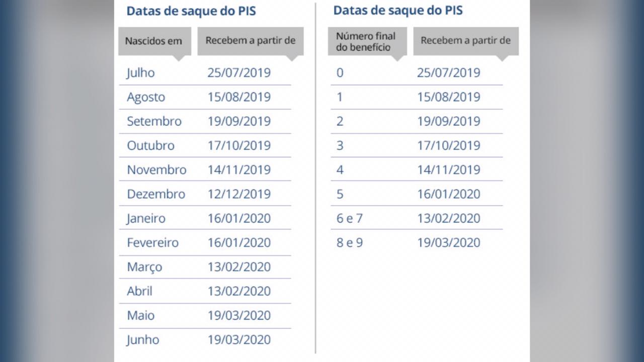Viewport: 644px width, 362px height.
Task: Click the Janeiro month entry
Action: point(146,218)
